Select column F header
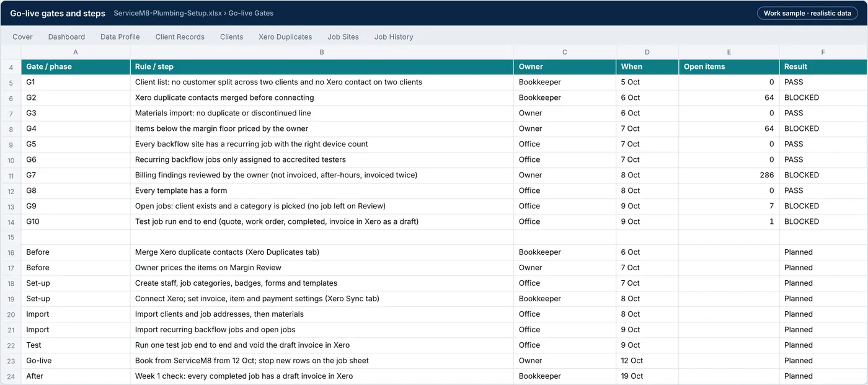This screenshot has width=868, height=385. coord(823,52)
